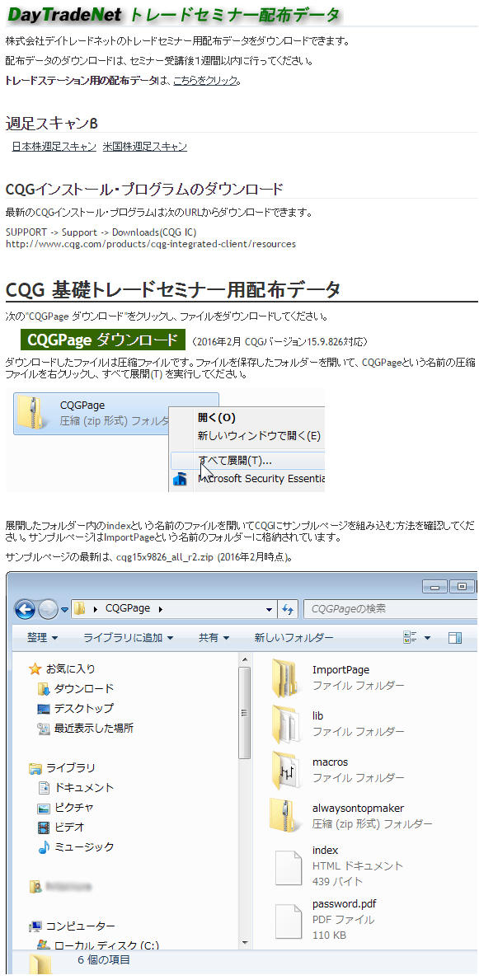Select the ImportPage folder icon
This screenshot has width=479, height=980.
pyautogui.click(x=287, y=678)
